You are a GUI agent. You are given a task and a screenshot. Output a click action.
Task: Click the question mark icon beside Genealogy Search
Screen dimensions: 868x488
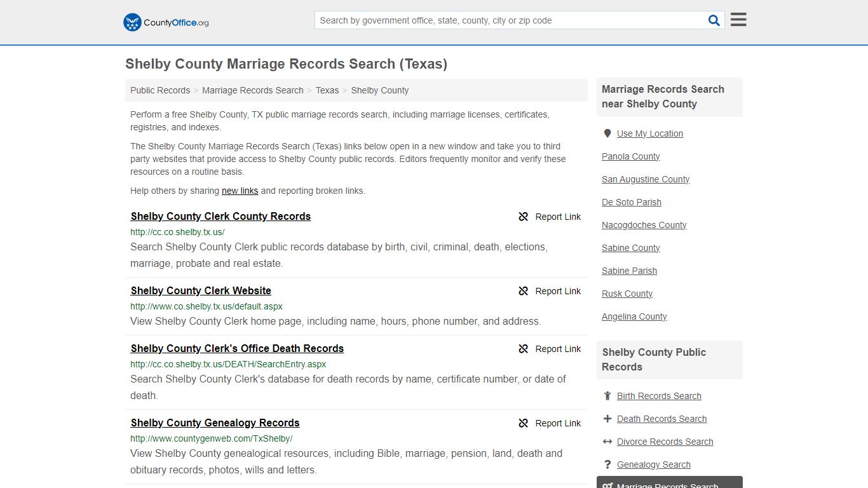pos(607,464)
